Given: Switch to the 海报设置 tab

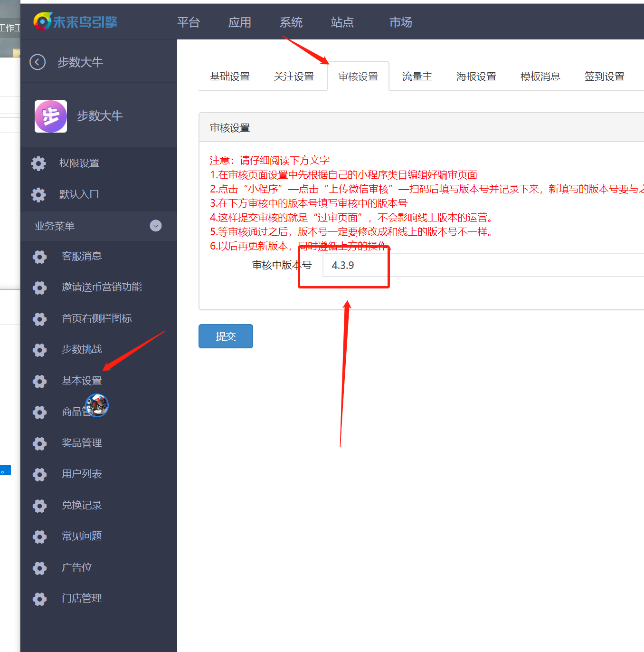Looking at the screenshot, I should pos(476,77).
